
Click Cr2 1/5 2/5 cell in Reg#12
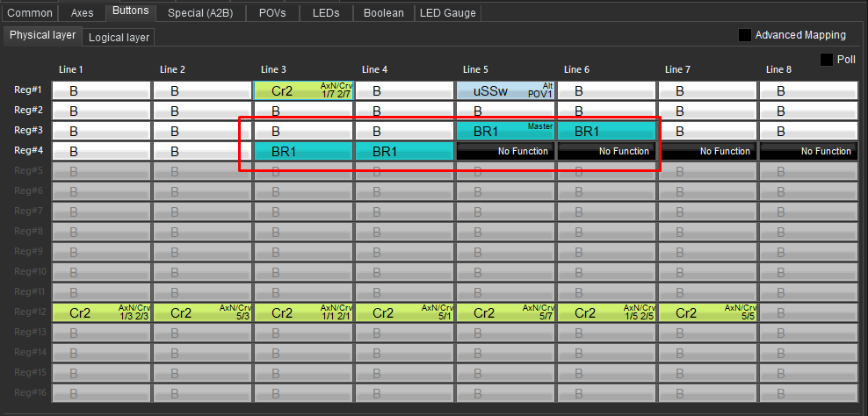[607, 312]
